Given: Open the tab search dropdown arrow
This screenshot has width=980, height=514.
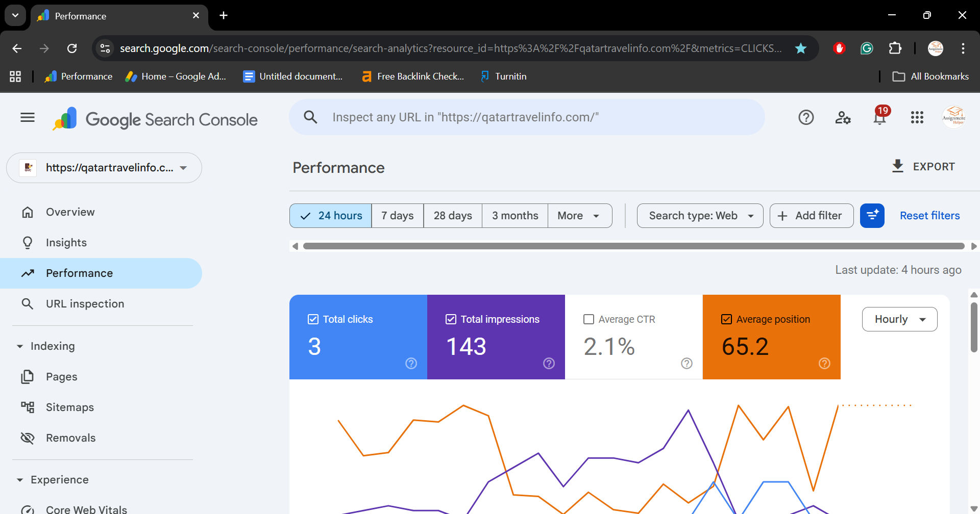Looking at the screenshot, I should (15, 16).
